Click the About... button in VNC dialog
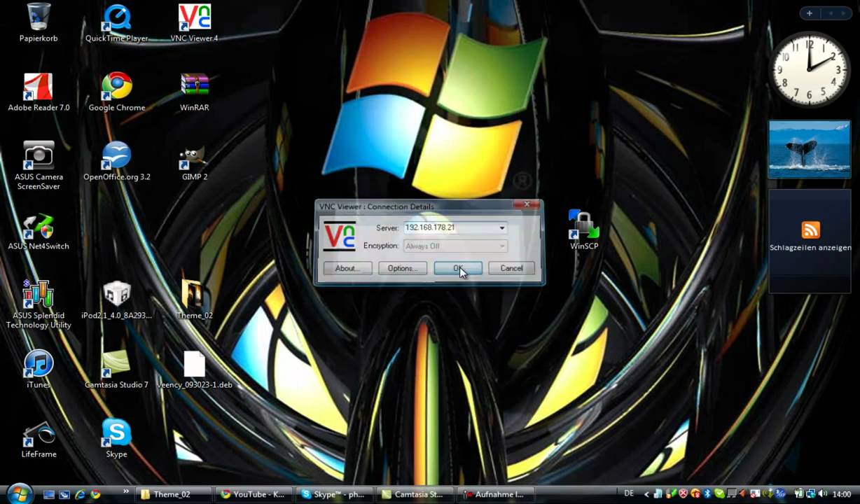Image resolution: width=860 pixels, height=504 pixels. pyautogui.click(x=347, y=268)
